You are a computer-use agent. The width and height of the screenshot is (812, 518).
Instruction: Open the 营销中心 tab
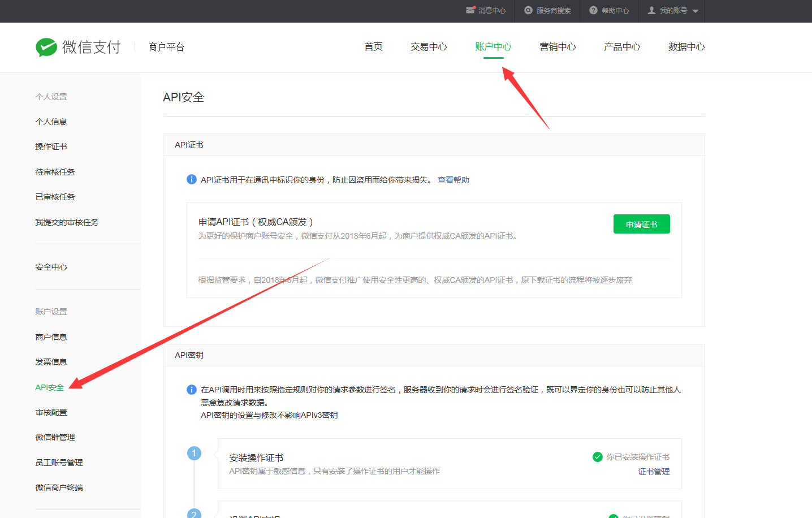coord(558,47)
